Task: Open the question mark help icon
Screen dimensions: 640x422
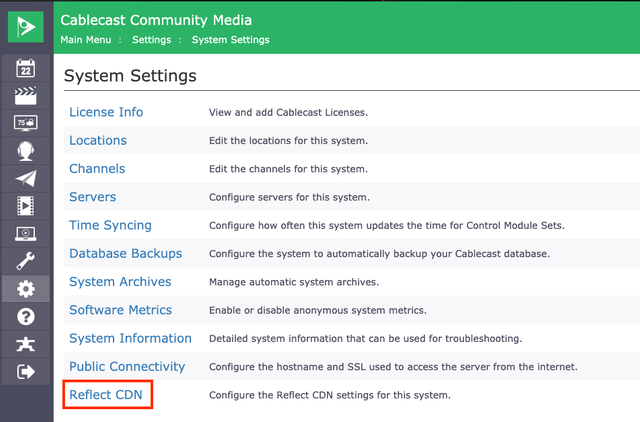Action: pyautogui.click(x=26, y=317)
